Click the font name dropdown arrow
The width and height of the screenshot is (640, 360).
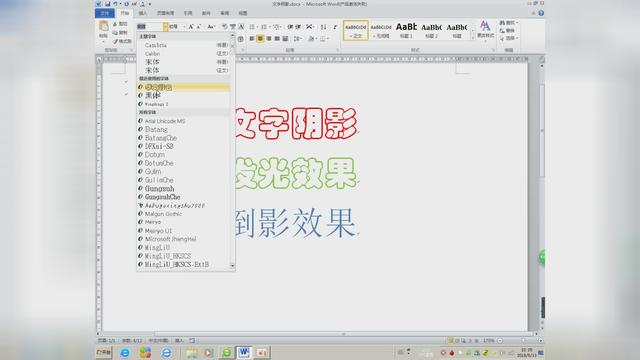(x=165, y=27)
